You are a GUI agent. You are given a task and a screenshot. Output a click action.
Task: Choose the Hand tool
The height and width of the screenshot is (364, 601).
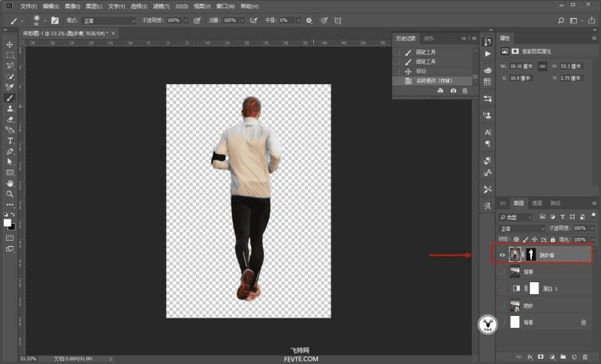point(11,182)
